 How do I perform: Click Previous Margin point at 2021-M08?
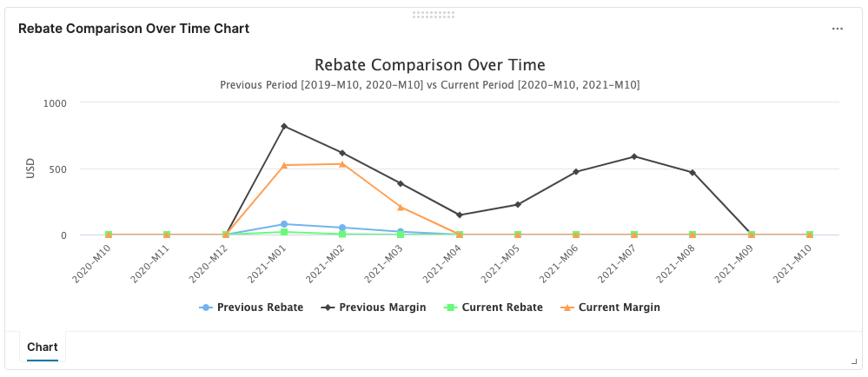click(x=692, y=173)
